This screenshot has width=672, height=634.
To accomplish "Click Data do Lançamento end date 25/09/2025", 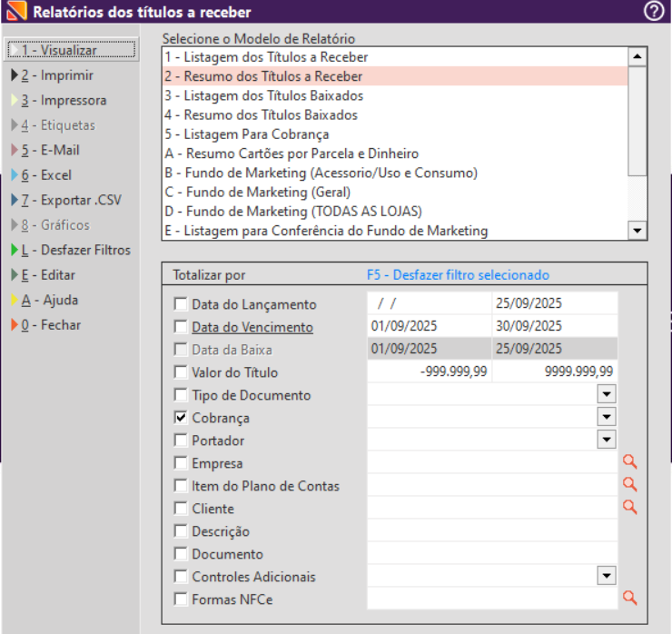I will (555, 303).
